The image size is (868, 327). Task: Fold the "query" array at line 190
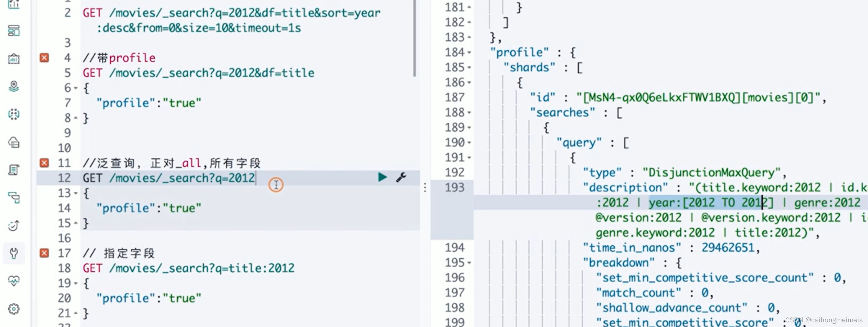pyautogui.click(x=469, y=143)
